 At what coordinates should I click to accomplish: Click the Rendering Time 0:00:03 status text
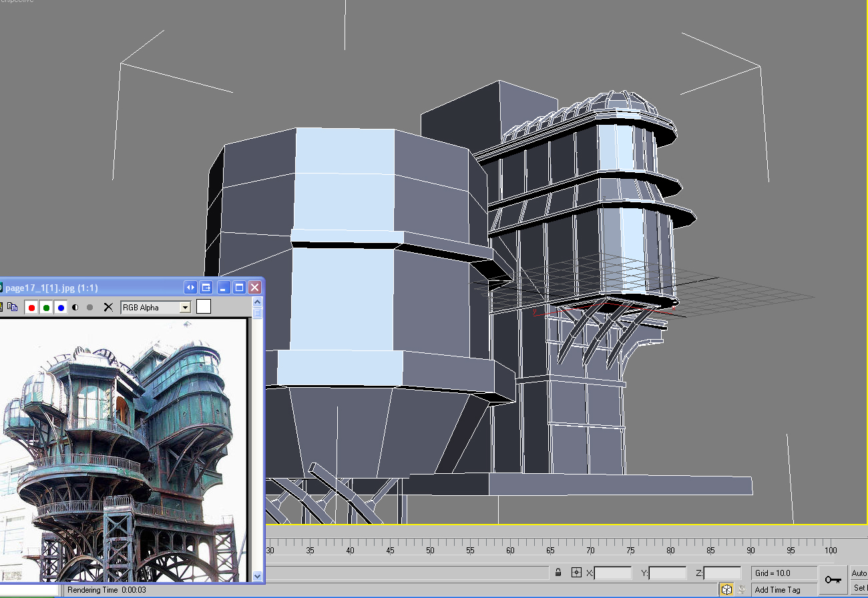[107, 590]
